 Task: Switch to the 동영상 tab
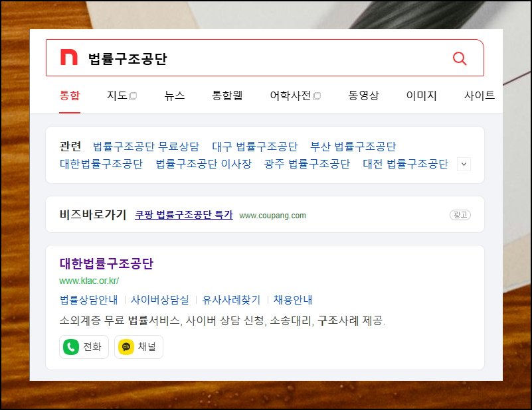pos(363,96)
